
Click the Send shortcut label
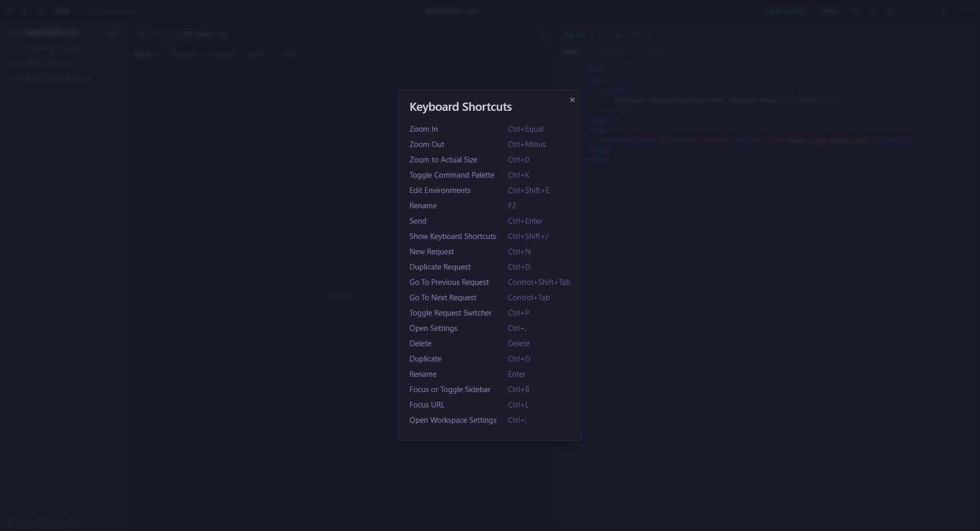coord(418,221)
